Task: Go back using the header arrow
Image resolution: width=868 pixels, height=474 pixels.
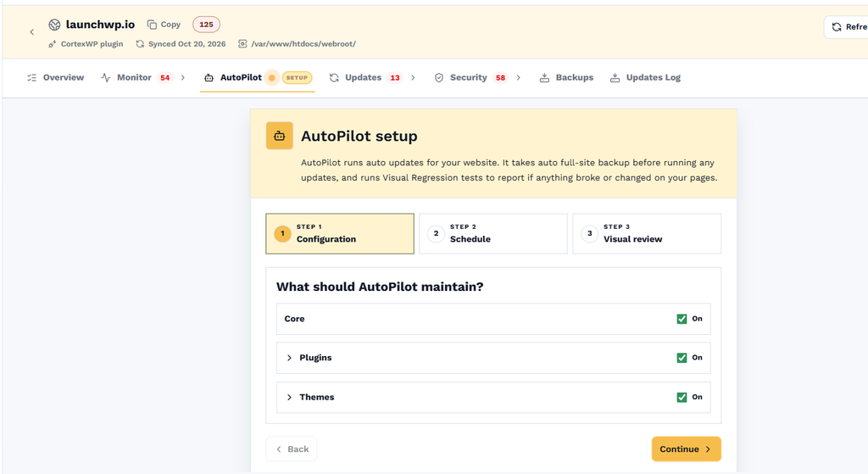Action: (31, 32)
